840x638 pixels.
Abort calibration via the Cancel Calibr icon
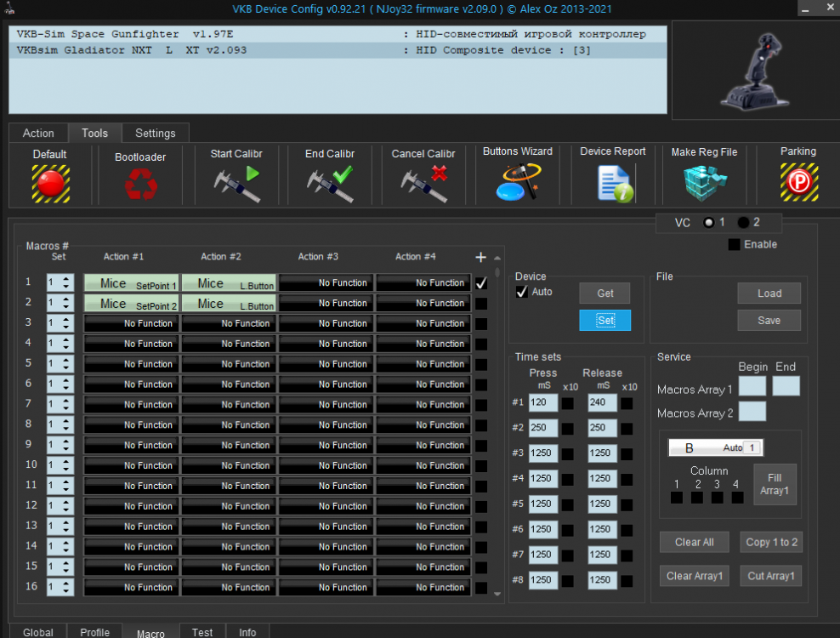tap(423, 183)
